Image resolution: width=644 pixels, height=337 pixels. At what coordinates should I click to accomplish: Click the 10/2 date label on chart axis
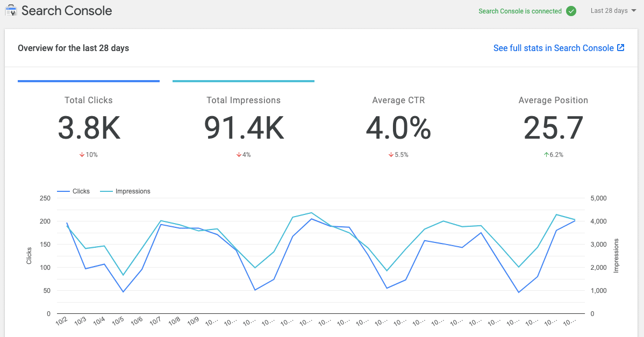61,321
